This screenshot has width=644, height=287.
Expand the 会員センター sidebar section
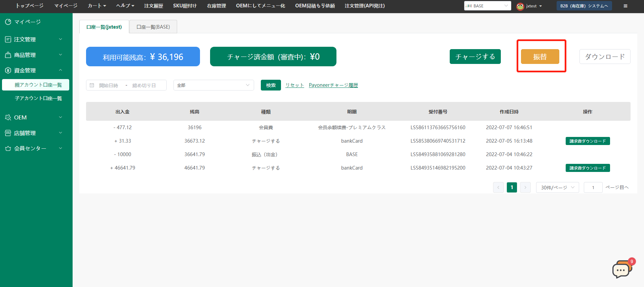click(61, 148)
